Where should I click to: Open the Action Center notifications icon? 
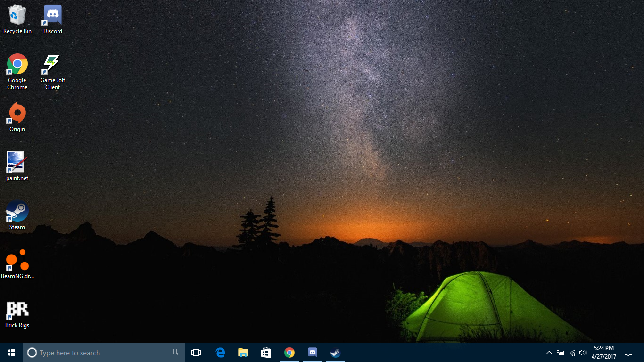coord(628,353)
